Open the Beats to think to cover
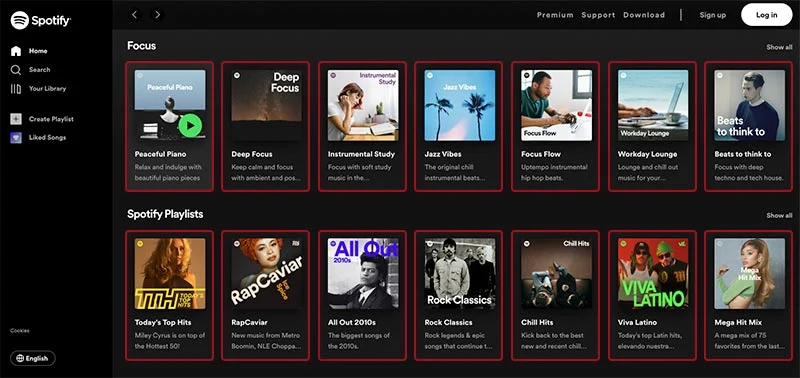 coord(749,105)
